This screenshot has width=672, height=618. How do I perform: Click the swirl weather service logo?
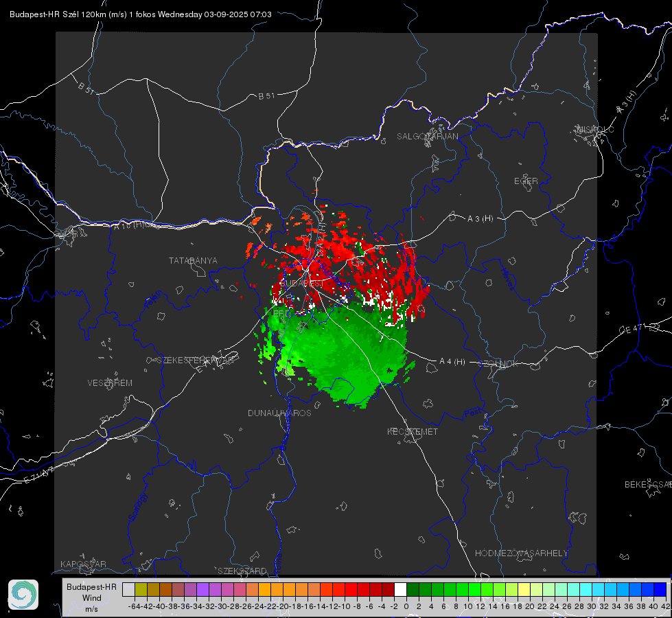(23, 595)
